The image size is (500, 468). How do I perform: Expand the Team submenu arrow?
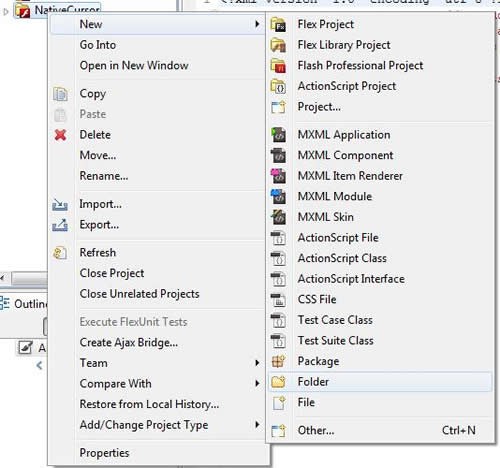(x=257, y=363)
